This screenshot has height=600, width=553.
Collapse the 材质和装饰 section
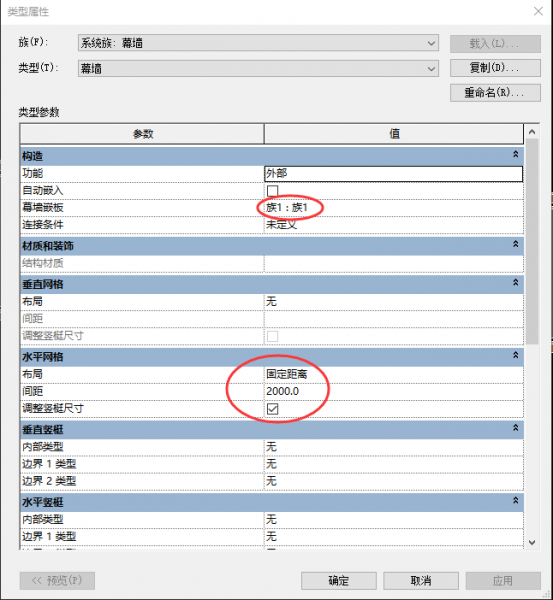(x=515, y=244)
